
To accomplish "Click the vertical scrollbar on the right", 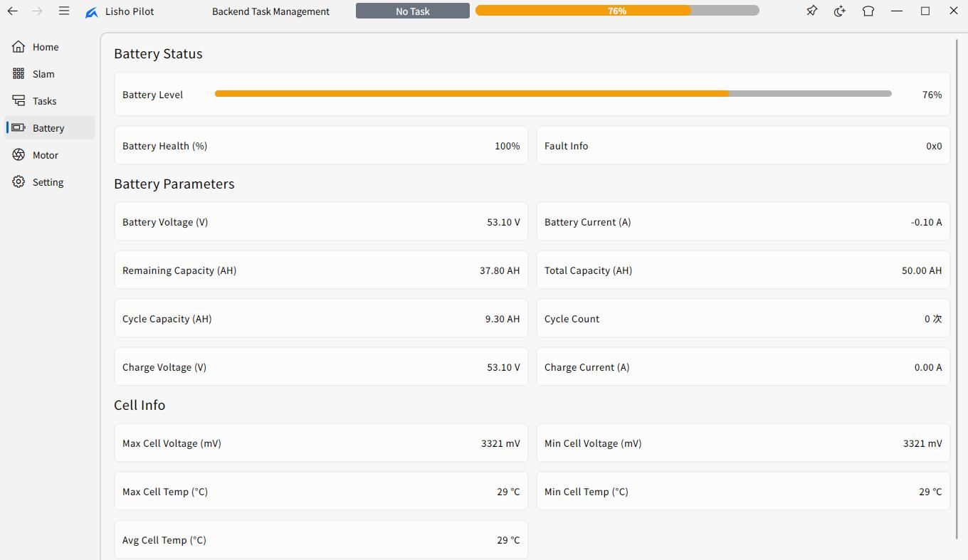I will tap(957, 288).
